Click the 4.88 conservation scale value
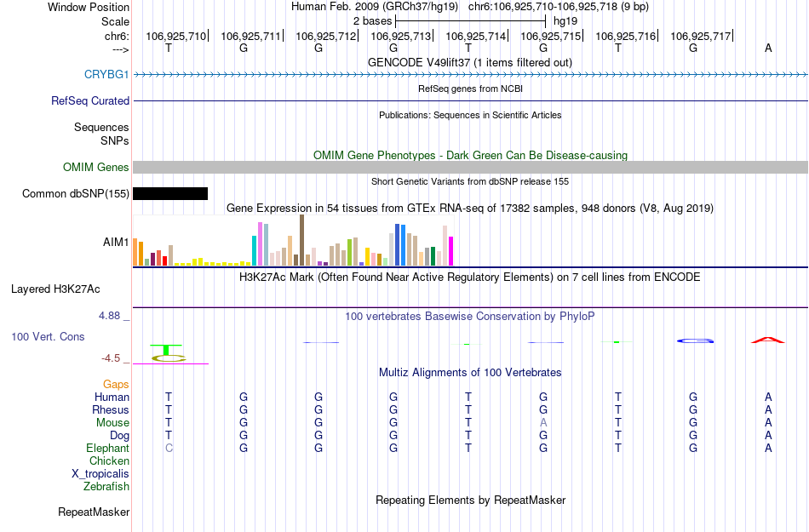Image resolution: width=809 pixels, height=532 pixels. 109,316
